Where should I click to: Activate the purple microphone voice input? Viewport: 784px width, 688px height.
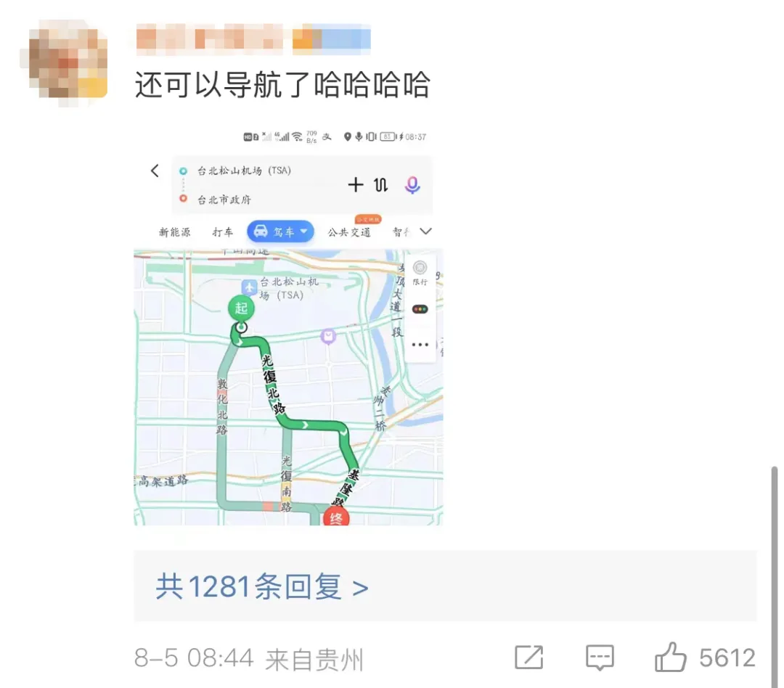click(x=412, y=185)
